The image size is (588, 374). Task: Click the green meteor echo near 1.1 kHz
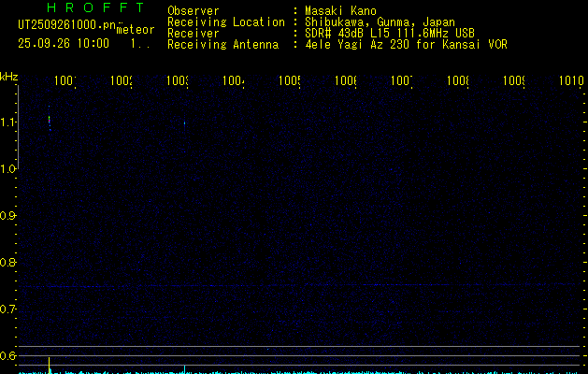point(49,120)
